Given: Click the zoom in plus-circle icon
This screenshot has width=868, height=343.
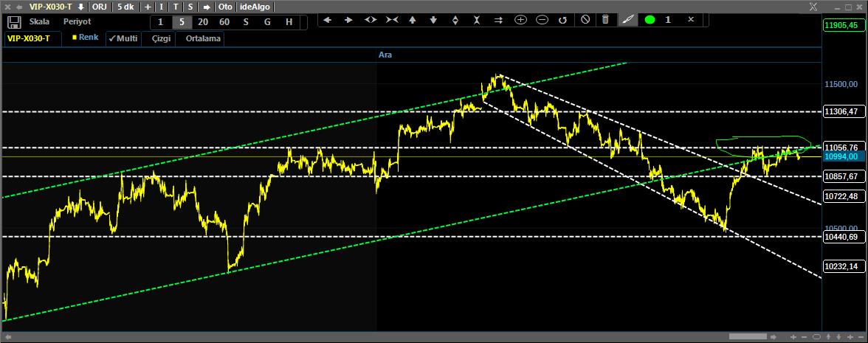Looking at the screenshot, I should tap(520, 20).
